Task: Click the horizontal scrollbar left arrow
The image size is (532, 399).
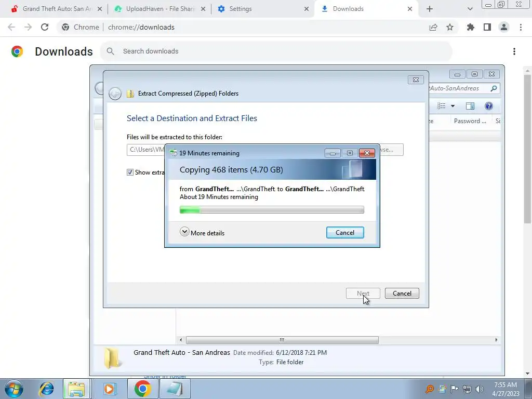Action: (180, 340)
